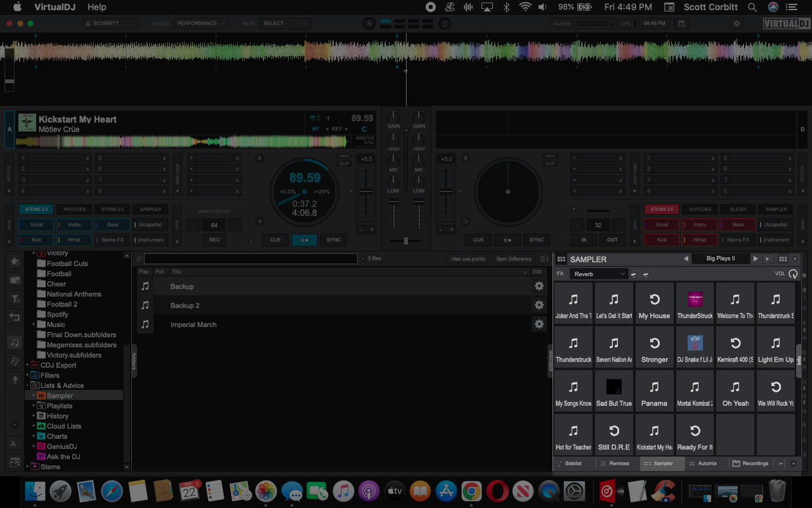Open the favorite folders star icon in sidebar
Viewport: 812px width, 508px height.
coord(15,261)
